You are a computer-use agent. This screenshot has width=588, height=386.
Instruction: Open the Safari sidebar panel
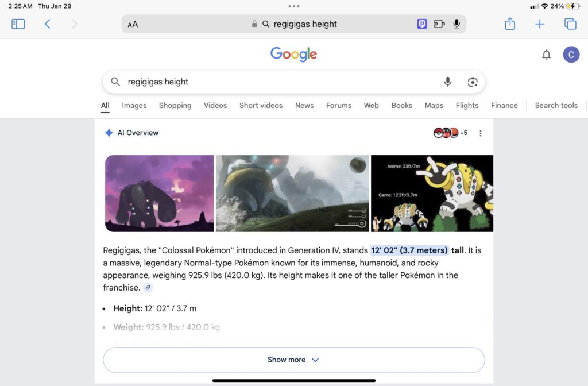tap(18, 24)
